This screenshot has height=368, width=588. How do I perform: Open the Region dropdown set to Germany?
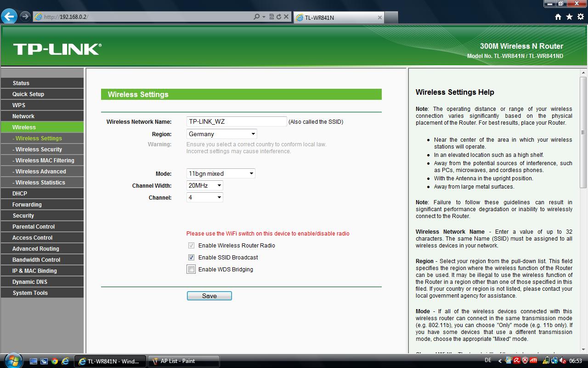click(x=221, y=134)
